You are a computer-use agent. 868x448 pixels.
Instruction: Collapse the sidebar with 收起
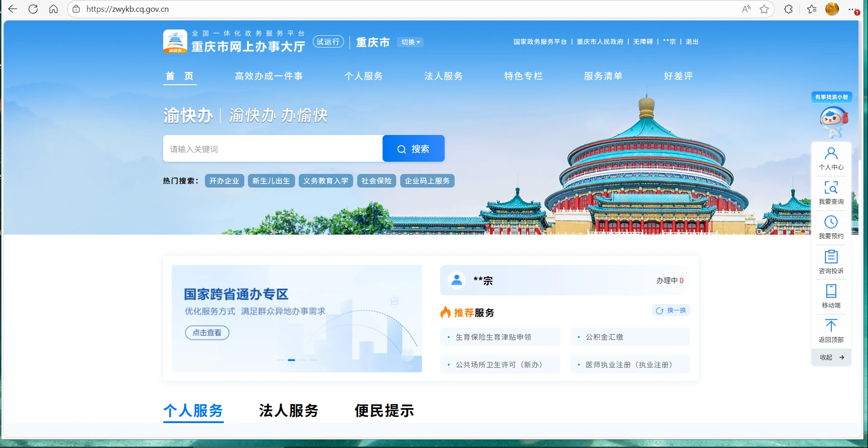tap(831, 357)
